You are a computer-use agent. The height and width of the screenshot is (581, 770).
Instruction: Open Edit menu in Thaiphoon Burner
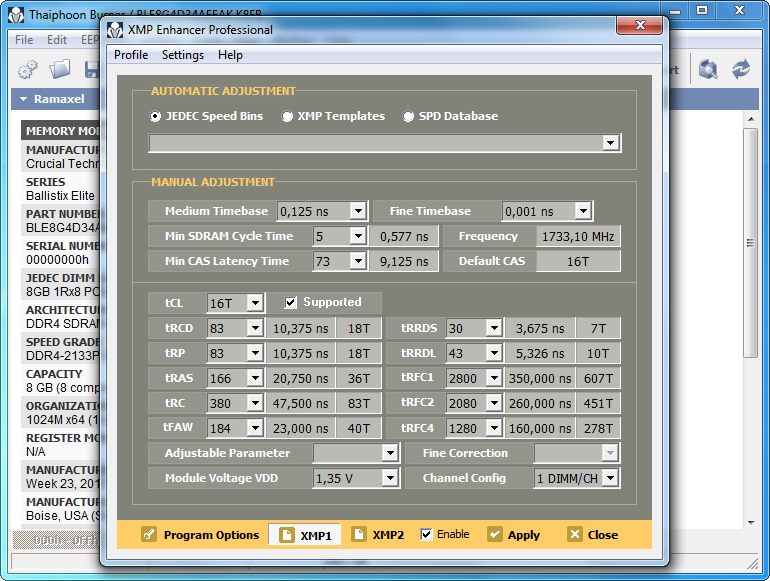click(57, 40)
